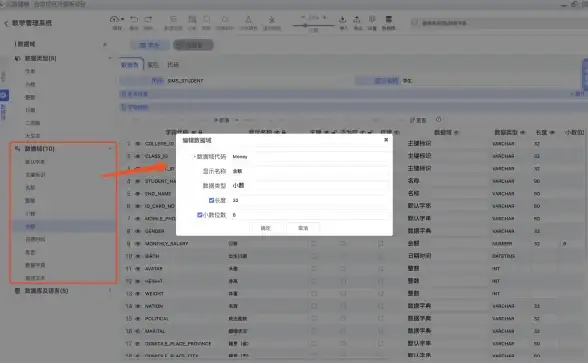Open dropdown arrow next to save icon
The width and height of the screenshot is (588, 363).
point(122,19)
